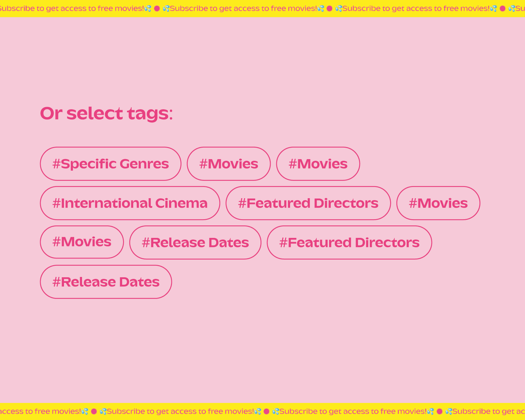
Task: Click the 'Or select tags:' heading
Action: pyautogui.click(x=106, y=113)
